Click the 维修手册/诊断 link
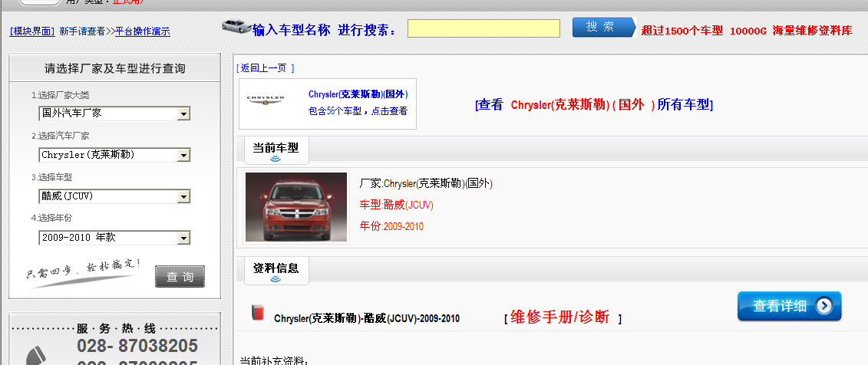 pos(559,317)
